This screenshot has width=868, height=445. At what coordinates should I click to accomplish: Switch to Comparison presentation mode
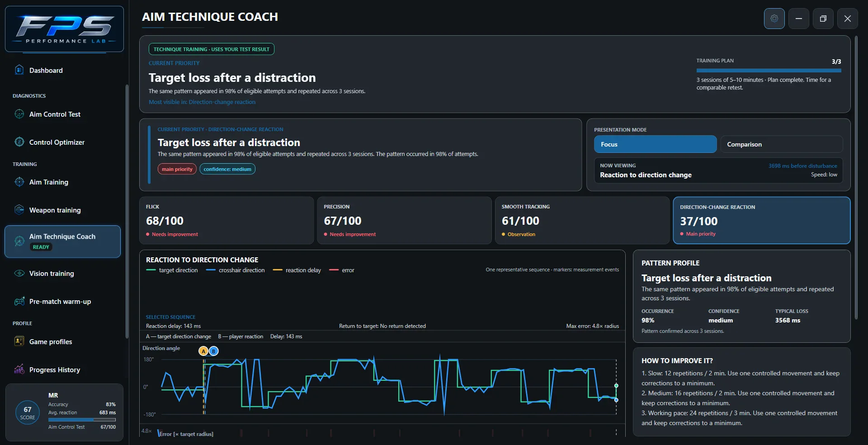pyautogui.click(x=782, y=144)
